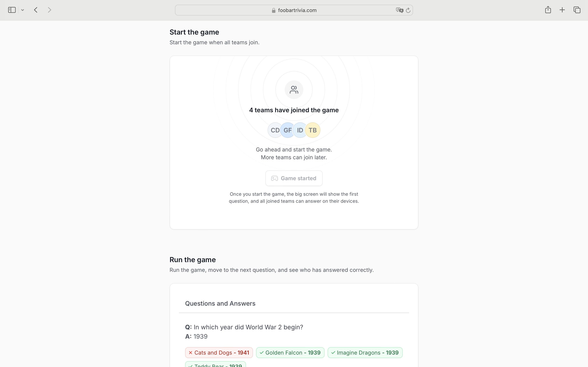Show the tab overview
The width and height of the screenshot is (588, 367).
[x=577, y=10]
